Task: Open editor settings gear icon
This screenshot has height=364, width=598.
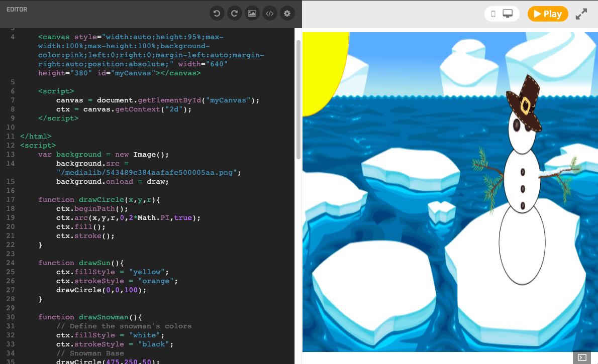Action: click(287, 14)
